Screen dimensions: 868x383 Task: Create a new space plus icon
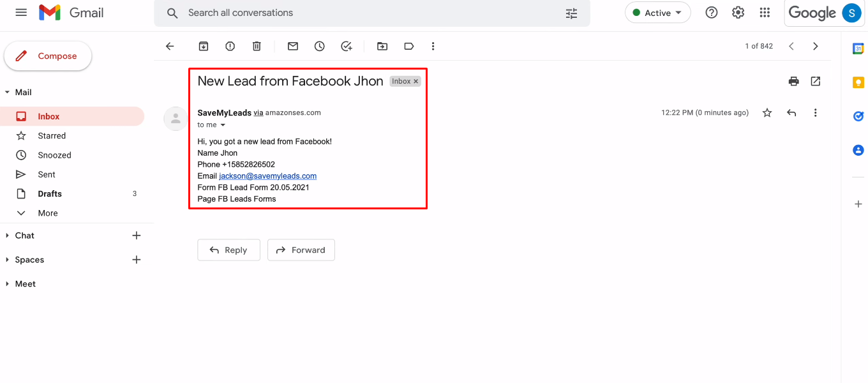click(136, 260)
